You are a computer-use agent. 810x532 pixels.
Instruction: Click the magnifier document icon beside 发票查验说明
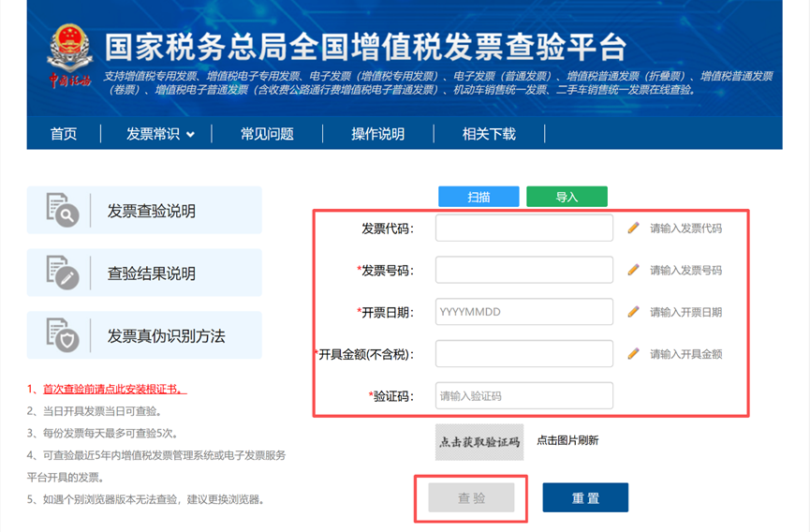(x=63, y=210)
